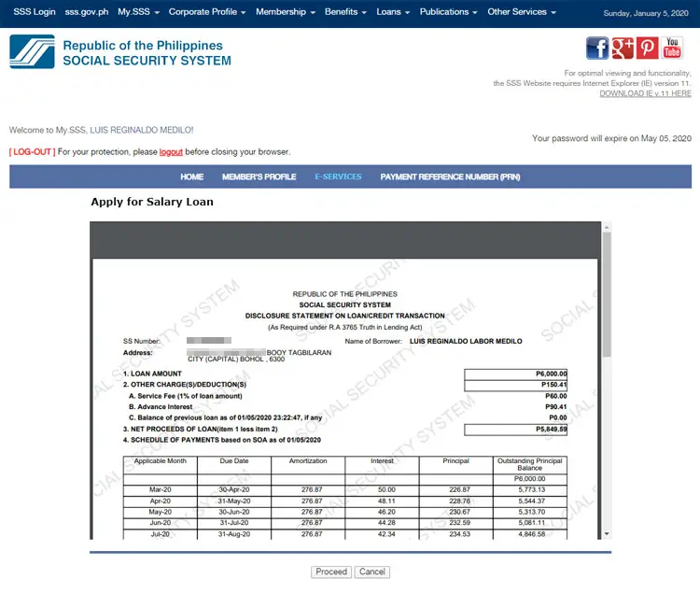Click the 5,313.70 outstanding balance cell
This screenshot has width=700, height=593.
click(530, 512)
